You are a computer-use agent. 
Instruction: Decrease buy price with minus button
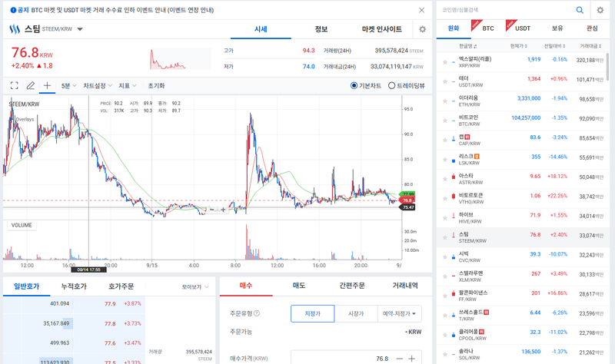pyautogui.click(x=399, y=359)
